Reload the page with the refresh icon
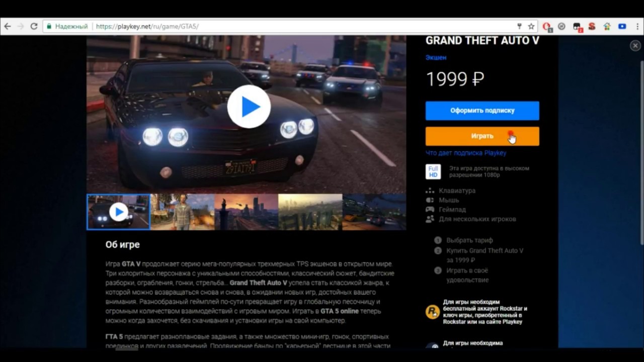644x362 pixels. [x=34, y=26]
